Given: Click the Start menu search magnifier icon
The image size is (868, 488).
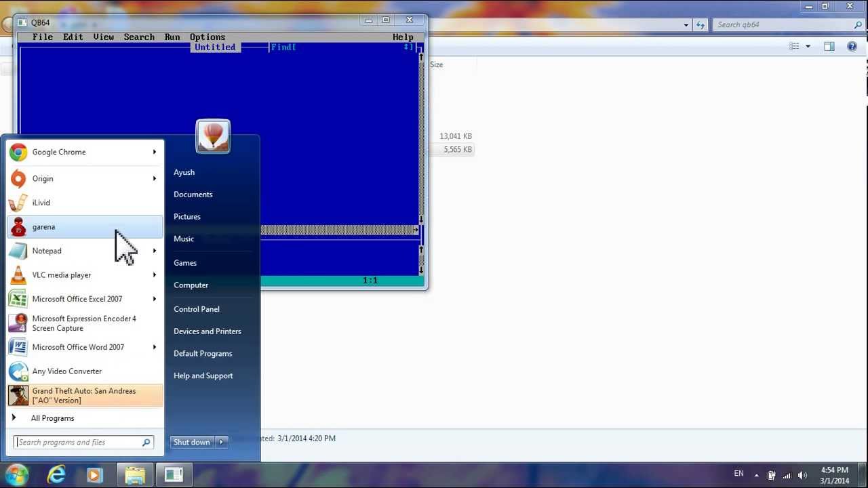Looking at the screenshot, I should (x=146, y=442).
